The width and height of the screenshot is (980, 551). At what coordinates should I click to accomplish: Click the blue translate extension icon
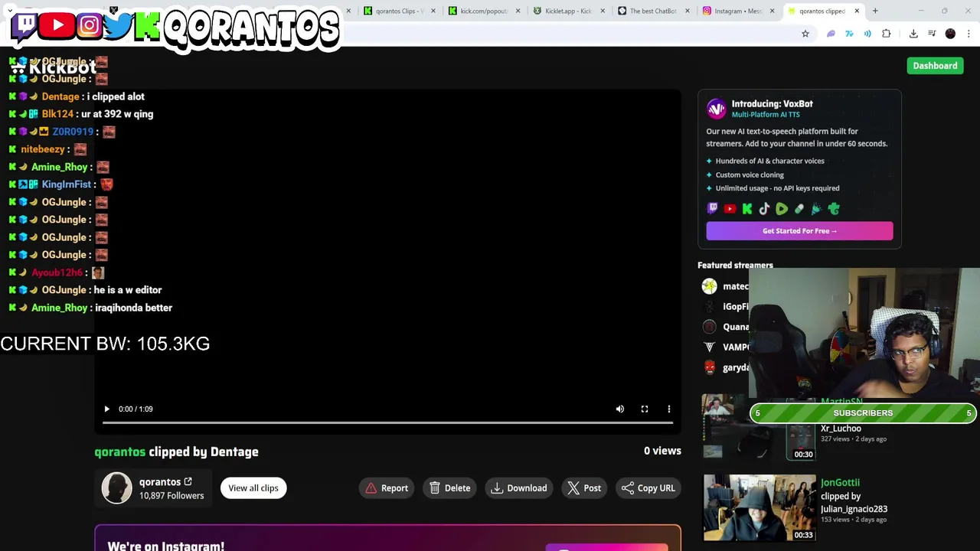pos(849,34)
